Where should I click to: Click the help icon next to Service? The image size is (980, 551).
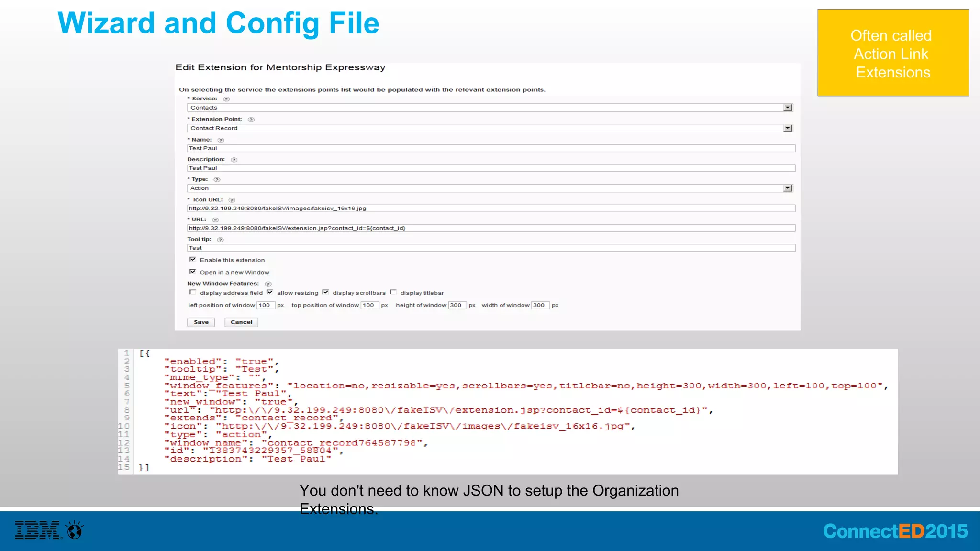tap(226, 99)
